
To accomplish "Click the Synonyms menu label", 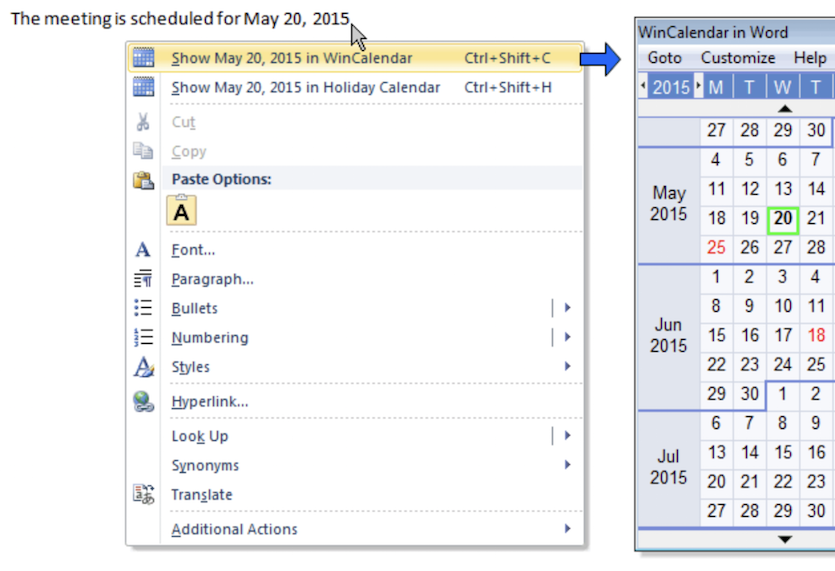I will [x=205, y=466].
